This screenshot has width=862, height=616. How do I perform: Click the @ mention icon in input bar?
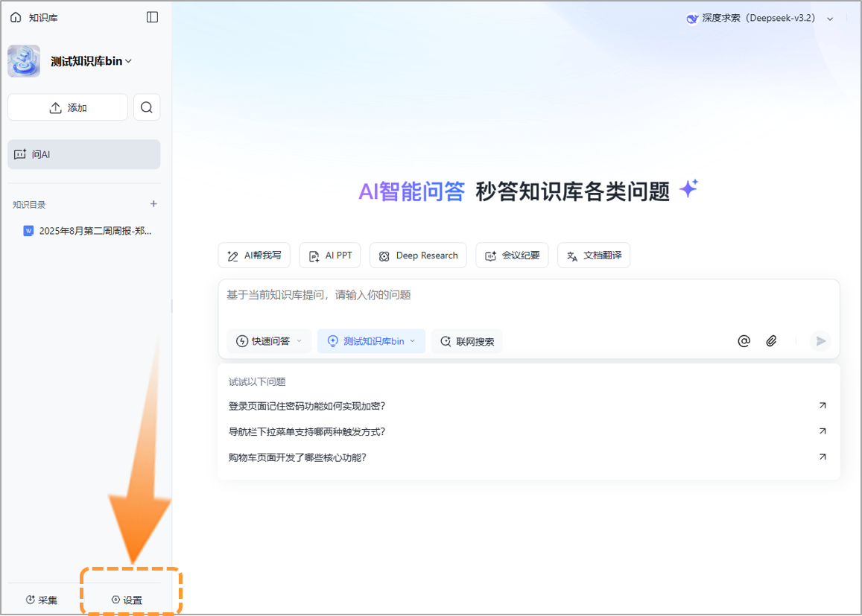coord(744,340)
